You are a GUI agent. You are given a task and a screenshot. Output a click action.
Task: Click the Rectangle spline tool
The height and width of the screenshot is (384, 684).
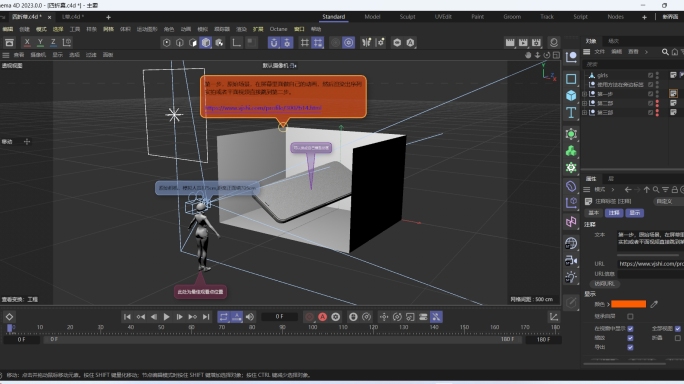[x=571, y=79]
